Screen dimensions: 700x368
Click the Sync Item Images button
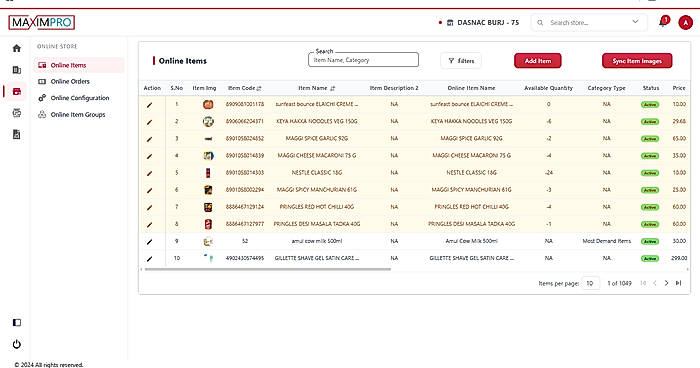(x=637, y=61)
